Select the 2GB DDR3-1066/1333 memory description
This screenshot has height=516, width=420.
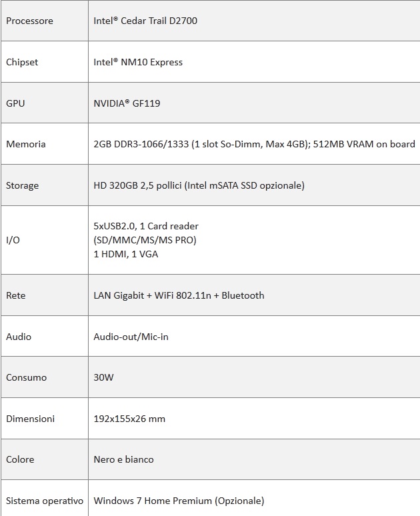[254, 144]
